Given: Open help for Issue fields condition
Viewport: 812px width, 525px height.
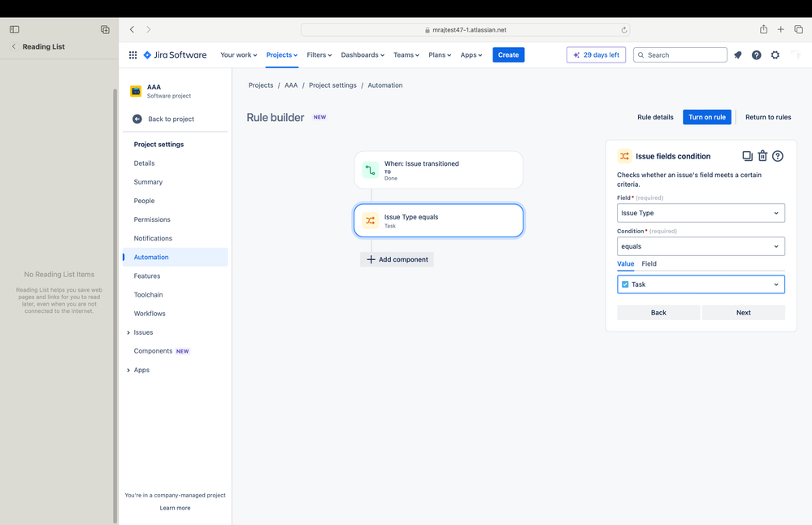Looking at the screenshot, I should (778, 156).
